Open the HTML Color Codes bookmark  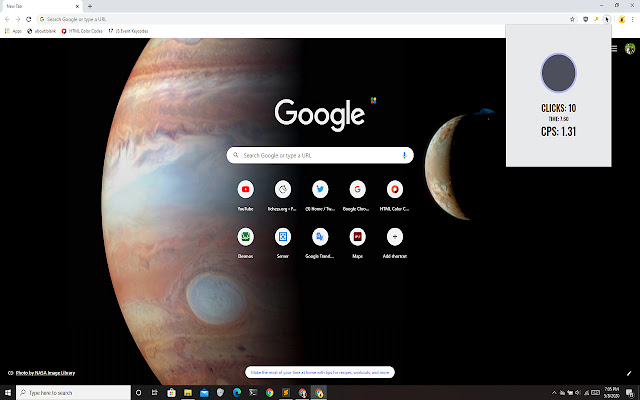pyautogui.click(x=82, y=31)
